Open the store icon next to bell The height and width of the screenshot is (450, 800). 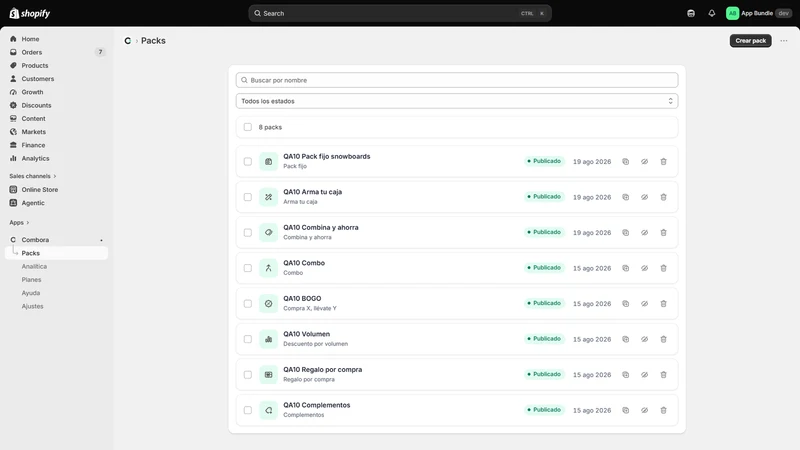click(691, 13)
